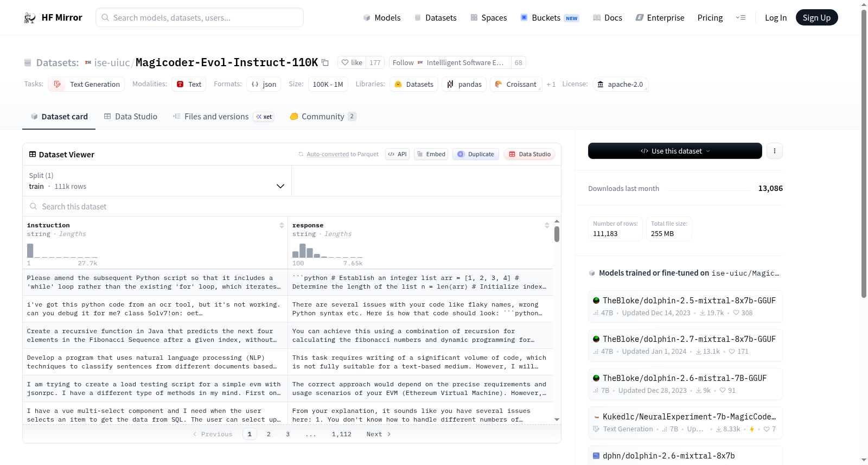Expand the Split train dropdown
Screen dimensions: 868x465
point(157,181)
